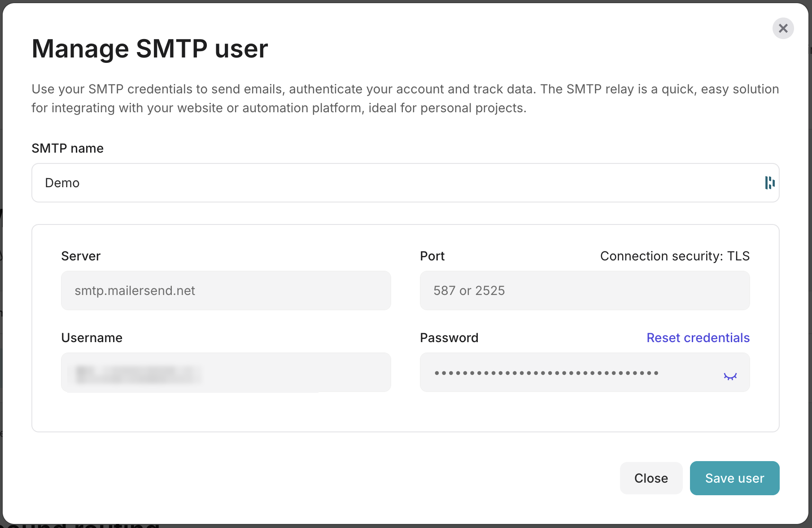The width and height of the screenshot is (812, 528).
Task: Click the masked Password field dots
Action: point(546,373)
